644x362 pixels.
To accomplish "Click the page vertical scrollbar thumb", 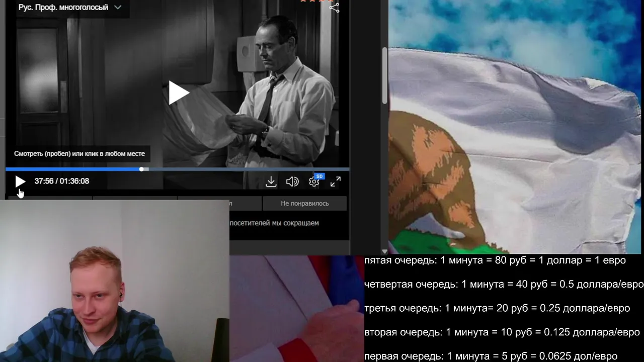I will [385, 76].
